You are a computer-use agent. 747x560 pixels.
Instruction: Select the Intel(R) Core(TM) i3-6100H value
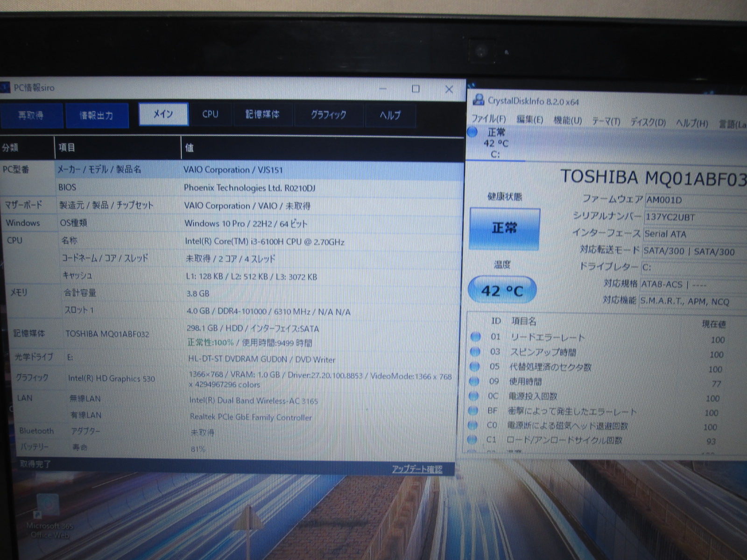(x=265, y=242)
